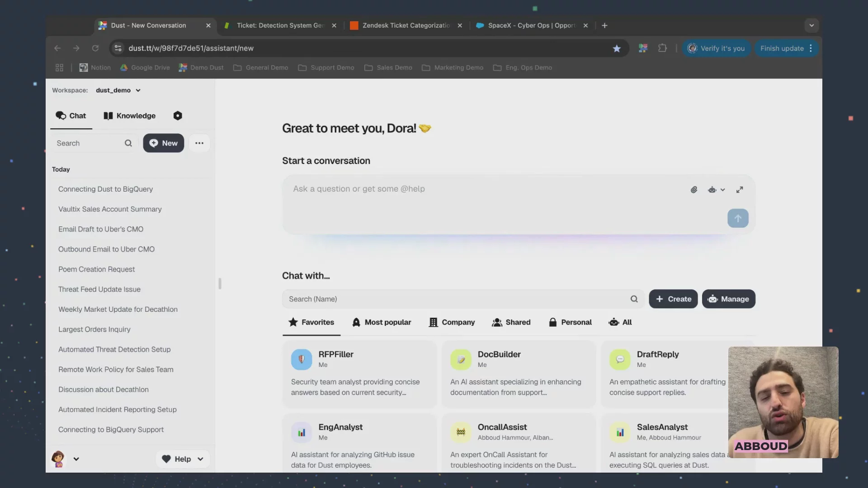
Task: Click the attach file paperclip icon
Action: tap(694, 190)
